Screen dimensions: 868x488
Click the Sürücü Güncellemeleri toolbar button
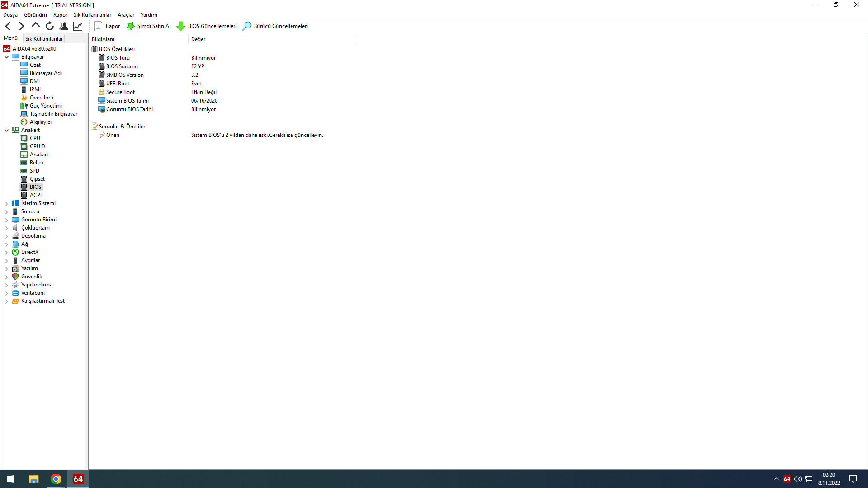click(x=275, y=26)
